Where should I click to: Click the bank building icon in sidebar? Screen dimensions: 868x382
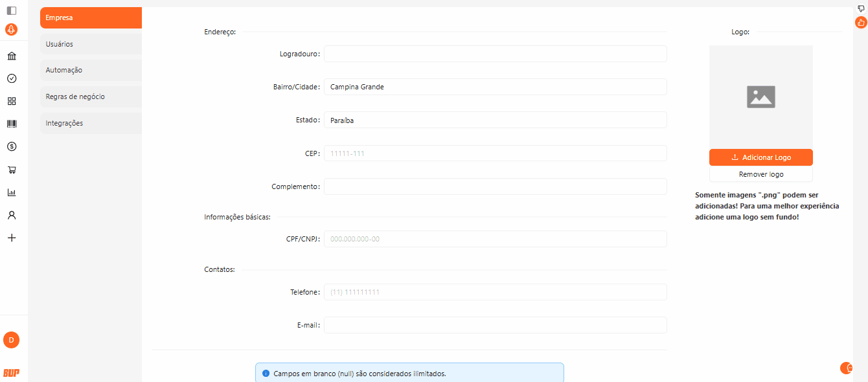point(11,56)
